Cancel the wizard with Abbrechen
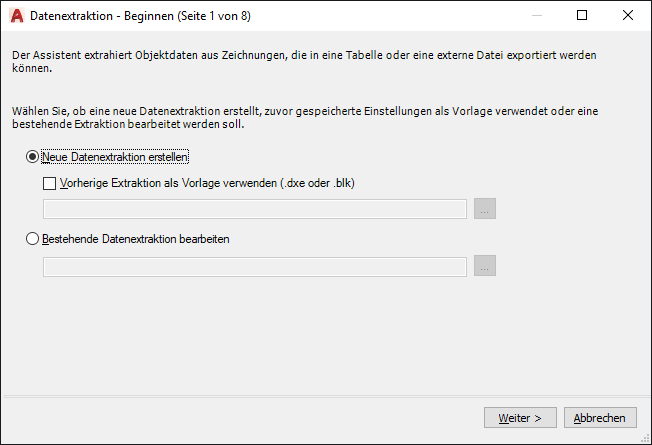The image size is (652, 445). click(x=600, y=417)
